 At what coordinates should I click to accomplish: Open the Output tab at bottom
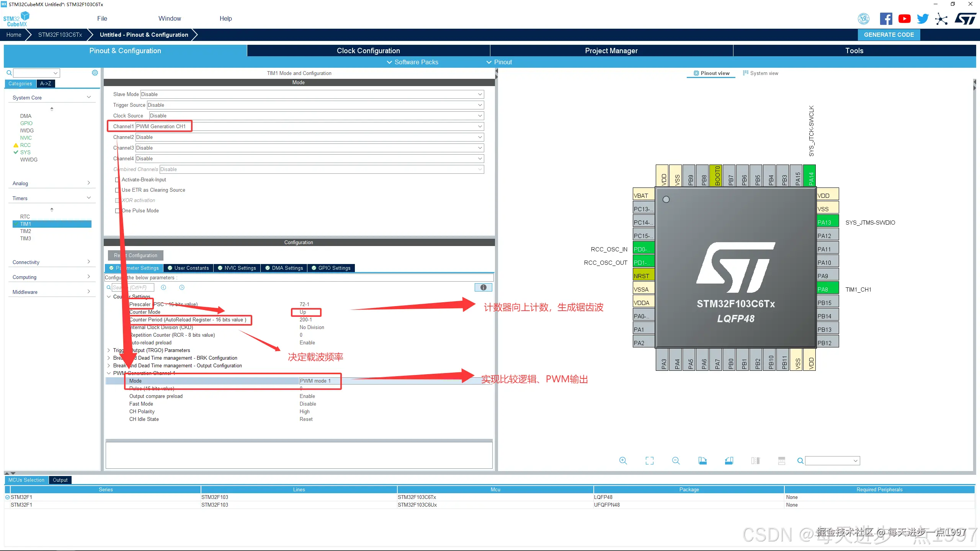[x=60, y=480]
